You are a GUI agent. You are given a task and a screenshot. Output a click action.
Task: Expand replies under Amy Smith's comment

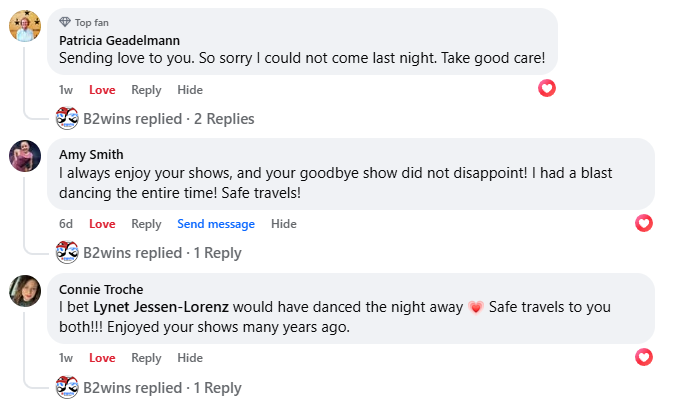click(x=162, y=253)
